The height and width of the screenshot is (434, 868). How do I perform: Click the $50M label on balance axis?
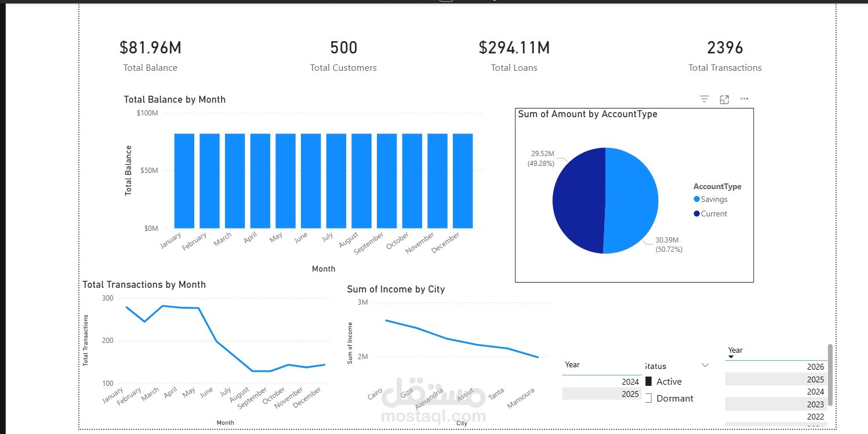(148, 171)
